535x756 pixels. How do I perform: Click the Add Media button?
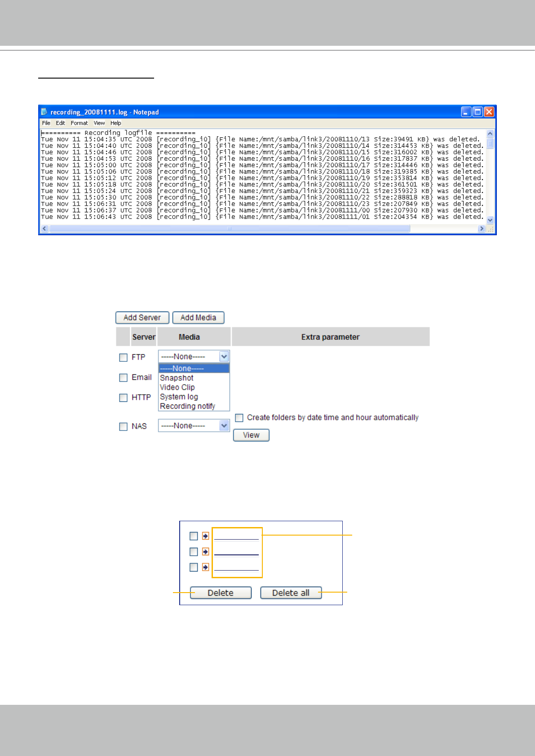click(x=199, y=318)
